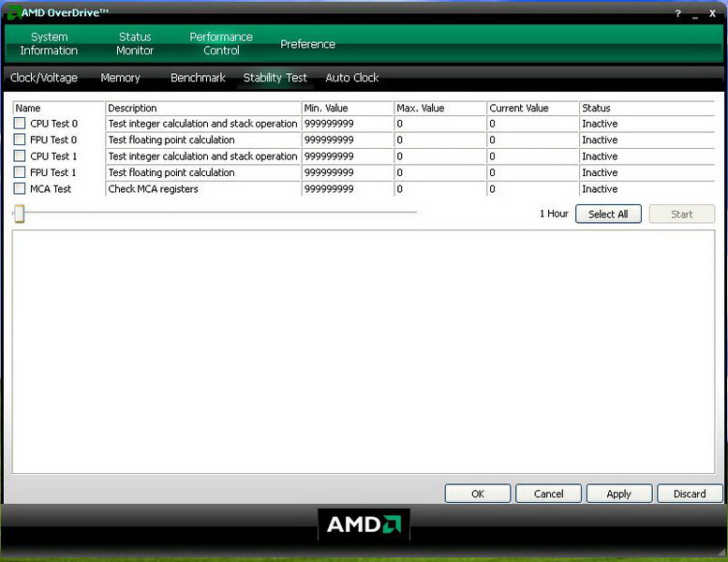Select the 'CPU Test 0' row label

pos(53,124)
